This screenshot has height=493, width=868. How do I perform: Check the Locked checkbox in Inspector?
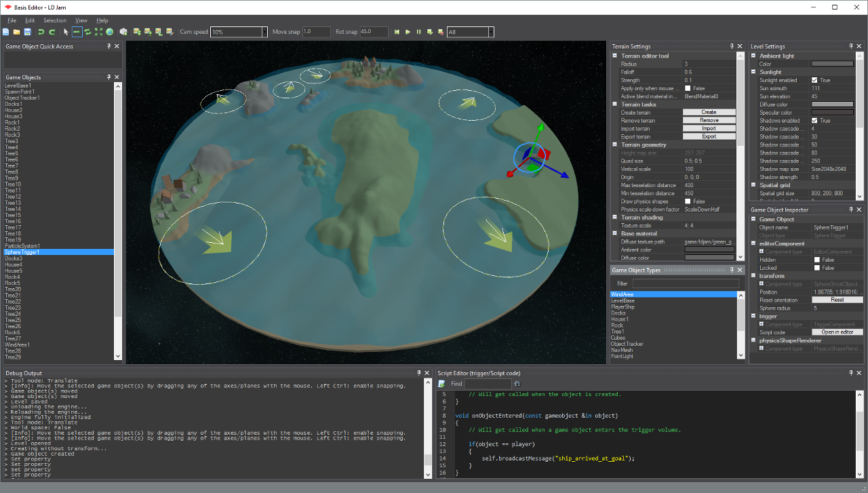[816, 268]
